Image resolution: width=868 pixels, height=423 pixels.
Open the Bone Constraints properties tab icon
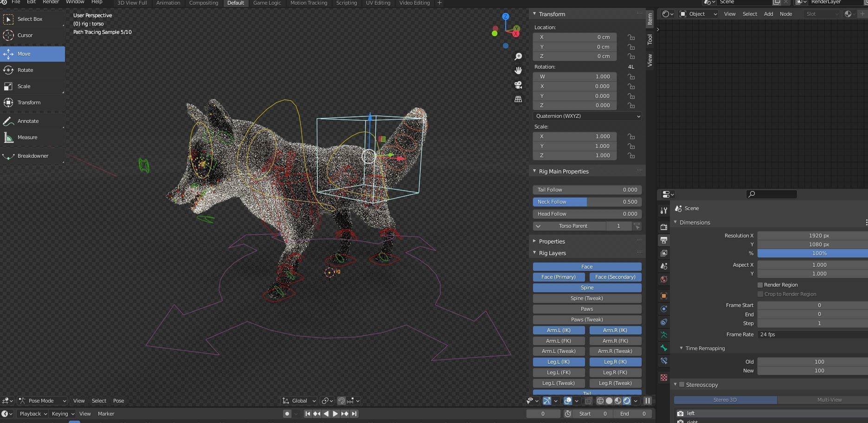click(664, 361)
